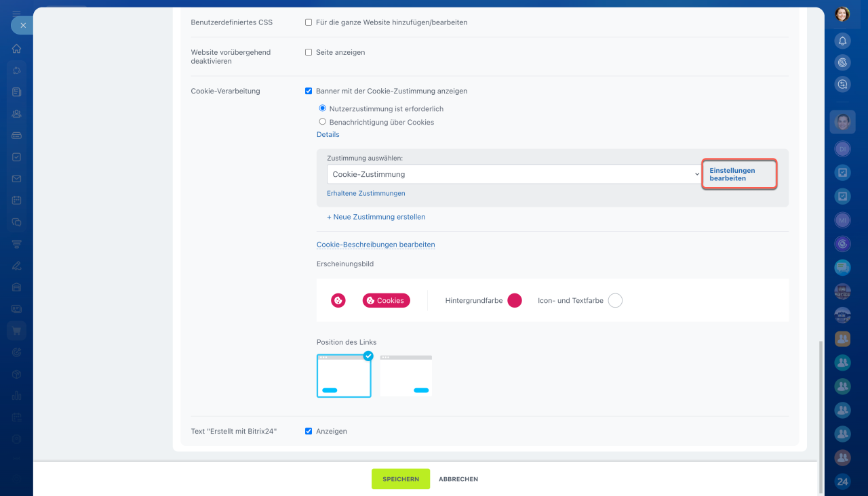
Task: Open the notifications bell icon
Action: coord(842,41)
